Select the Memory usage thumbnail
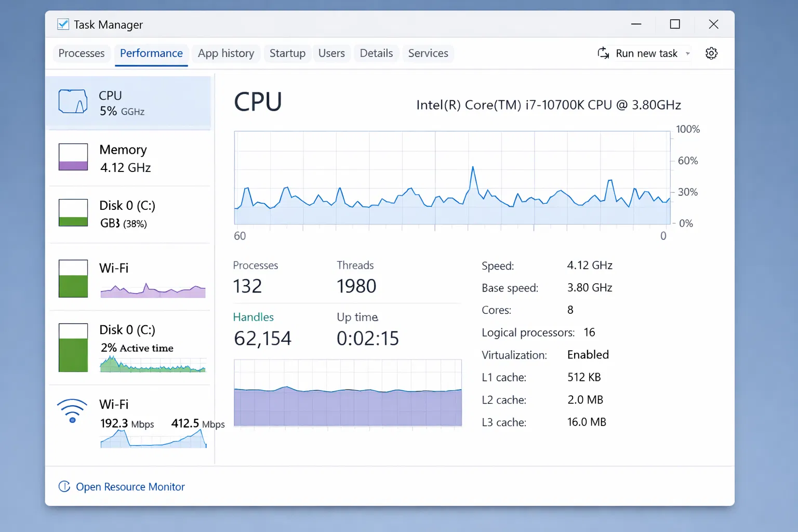Screen dimensions: 798x532 73,157
